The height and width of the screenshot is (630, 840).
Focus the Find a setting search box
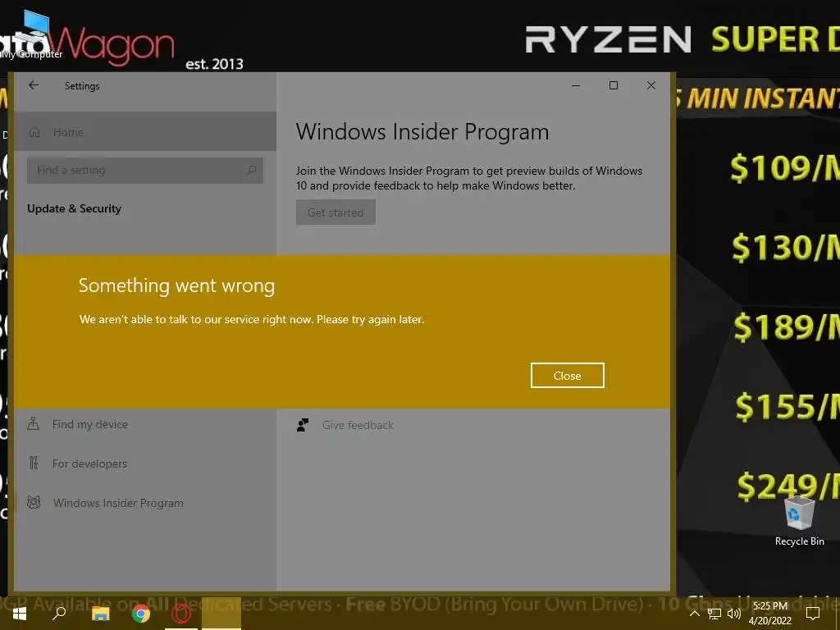click(x=144, y=171)
